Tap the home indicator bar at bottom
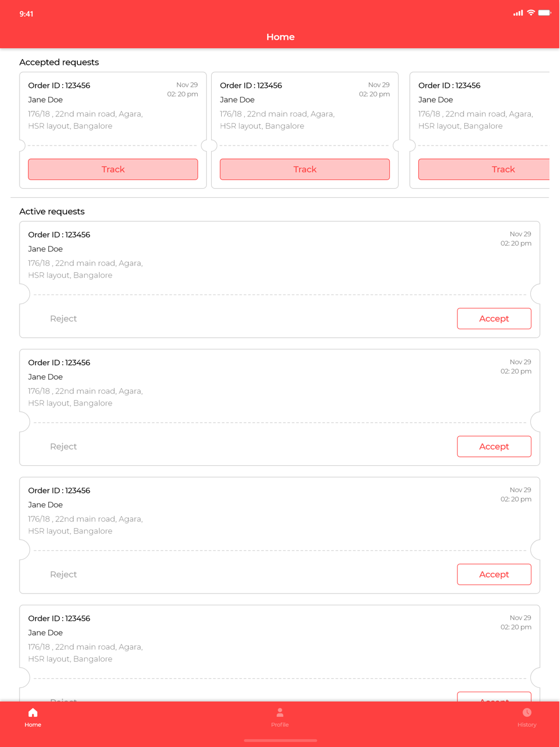Image resolution: width=560 pixels, height=747 pixels. [x=280, y=740]
